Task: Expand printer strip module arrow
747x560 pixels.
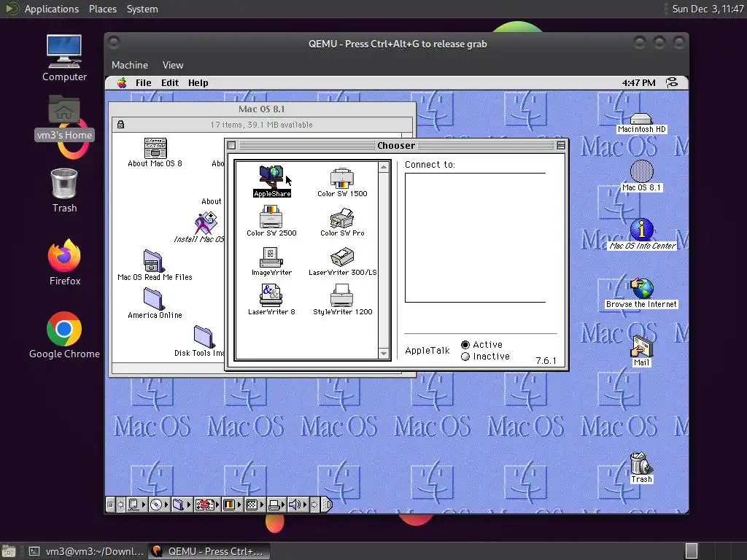Action: [283, 505]
